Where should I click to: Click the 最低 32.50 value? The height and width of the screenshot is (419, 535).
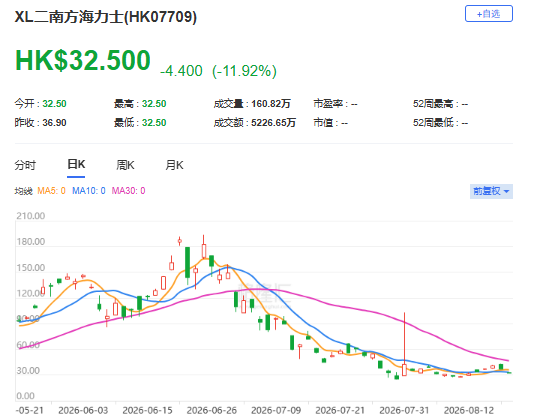pos(154,122)
